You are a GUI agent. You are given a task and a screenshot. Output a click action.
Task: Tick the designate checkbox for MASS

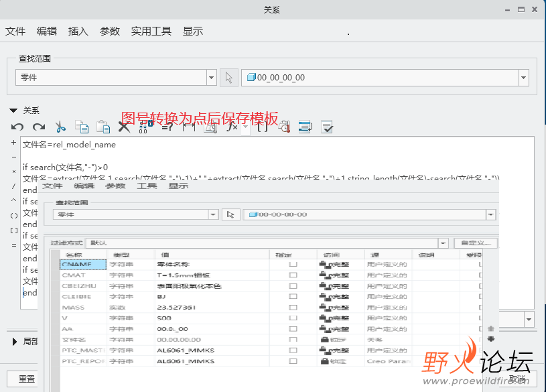(x=293, y=308)
